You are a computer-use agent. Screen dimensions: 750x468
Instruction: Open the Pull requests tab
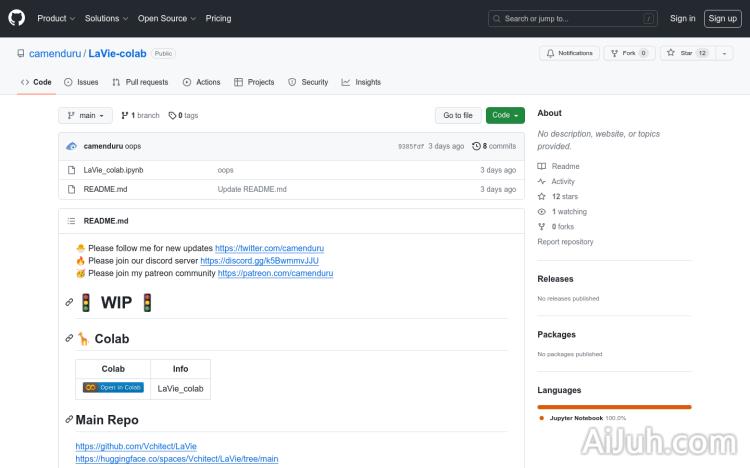pos(140,82)
